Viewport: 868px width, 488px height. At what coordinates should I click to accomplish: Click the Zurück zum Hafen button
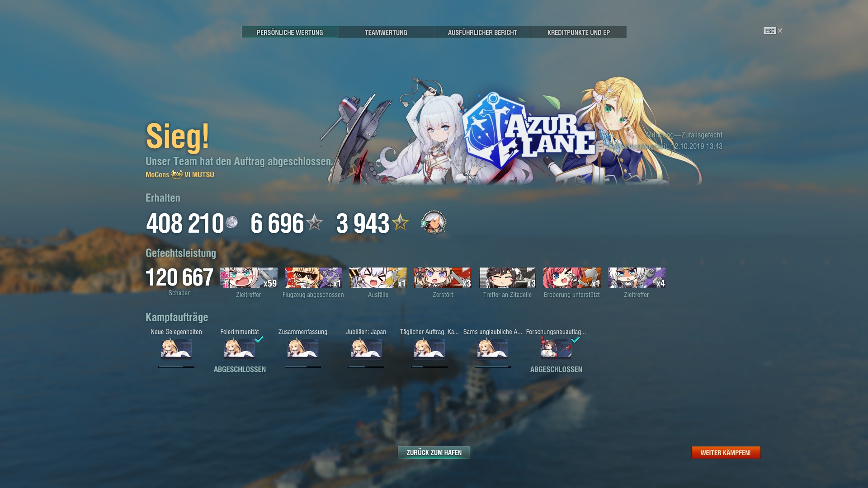tap(434, 452)
